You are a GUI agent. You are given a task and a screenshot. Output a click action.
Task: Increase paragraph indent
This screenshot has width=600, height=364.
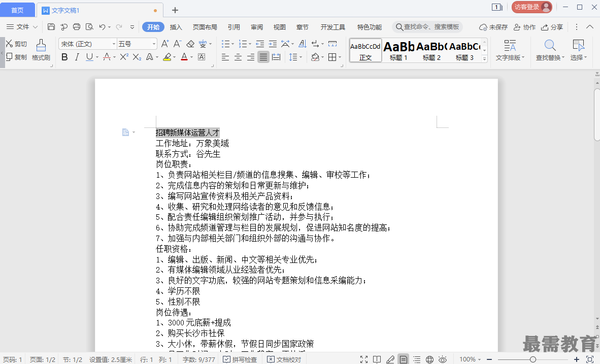click(273, 44)
